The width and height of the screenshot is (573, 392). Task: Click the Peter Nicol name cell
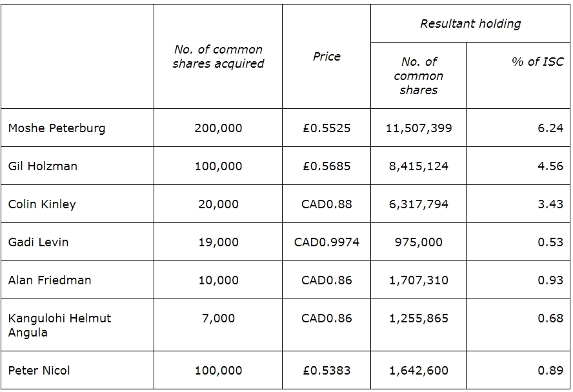(x=39, y=371)
